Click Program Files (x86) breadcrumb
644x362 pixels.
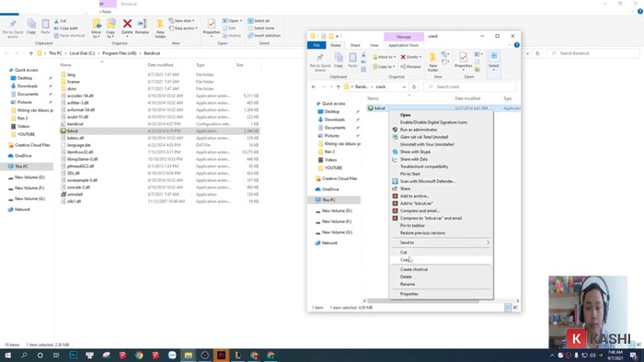point(119,53)
